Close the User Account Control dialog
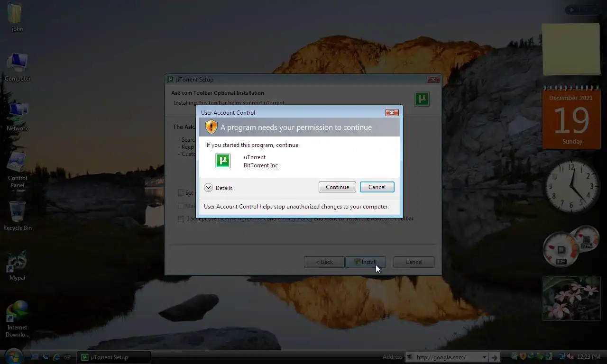This screenshot has height=364, width=607. click(392, 112)
